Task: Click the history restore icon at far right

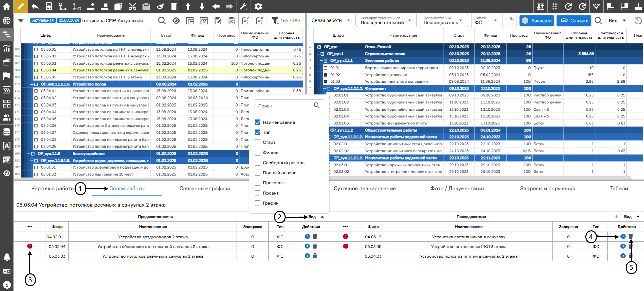Action: pyautogui.click(x=638, y=21)
